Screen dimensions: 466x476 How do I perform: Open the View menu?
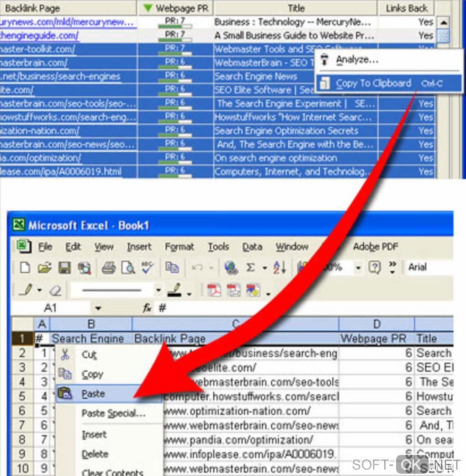tap(104, 247)
